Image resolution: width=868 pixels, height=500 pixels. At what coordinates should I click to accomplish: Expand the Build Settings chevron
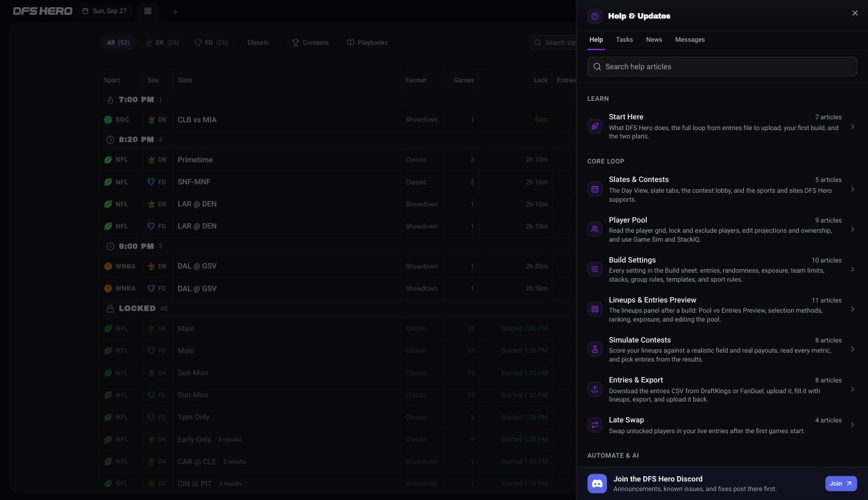(x=852, y=269)
